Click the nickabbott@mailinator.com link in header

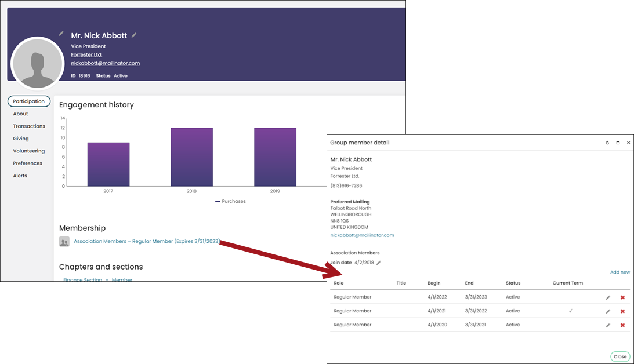coord(105,63)
